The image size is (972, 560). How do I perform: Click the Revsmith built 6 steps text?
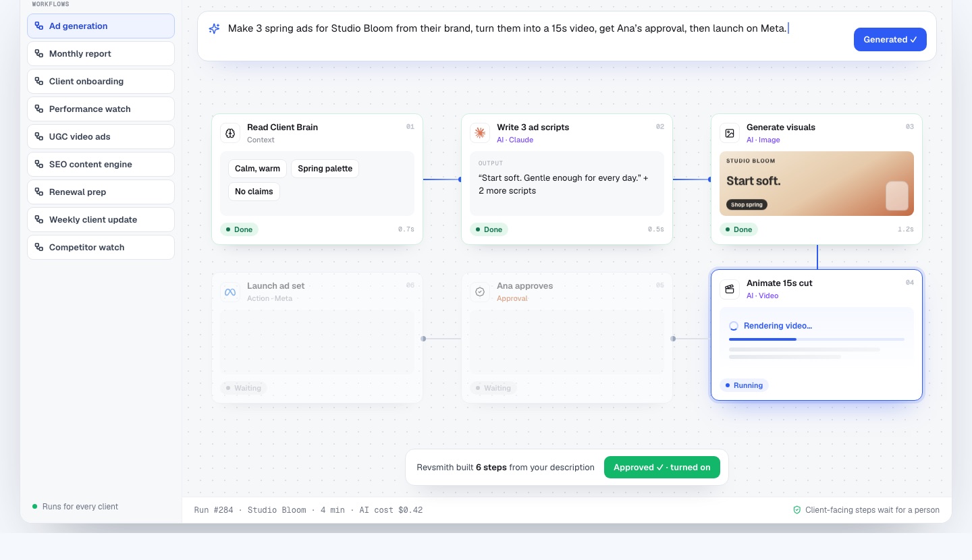coord(506,467)
